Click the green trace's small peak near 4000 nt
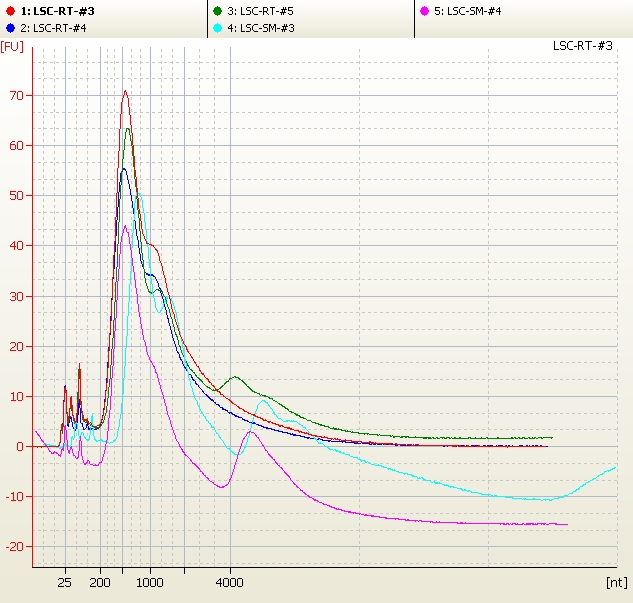Viewport: 633px width, 603px height. coord(235,377)
